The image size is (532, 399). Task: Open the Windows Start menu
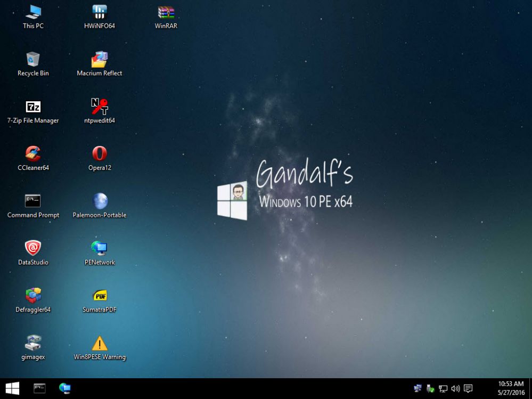tap(13, 388)
